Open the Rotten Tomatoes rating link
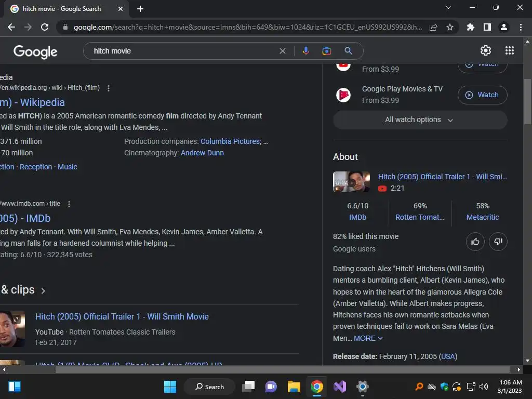532x399 pixels. 419,217
